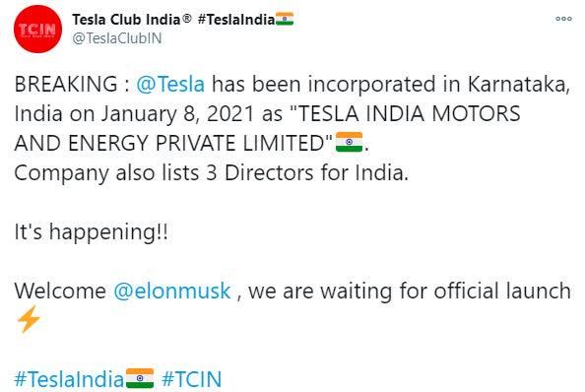The width and height of the screenshot is (585, 392).
Task: Click the red TCIN profile avatar
Action: 37,30
